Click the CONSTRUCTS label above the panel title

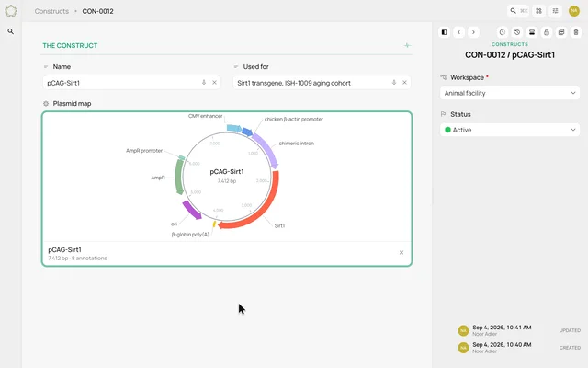pos(510,44)
